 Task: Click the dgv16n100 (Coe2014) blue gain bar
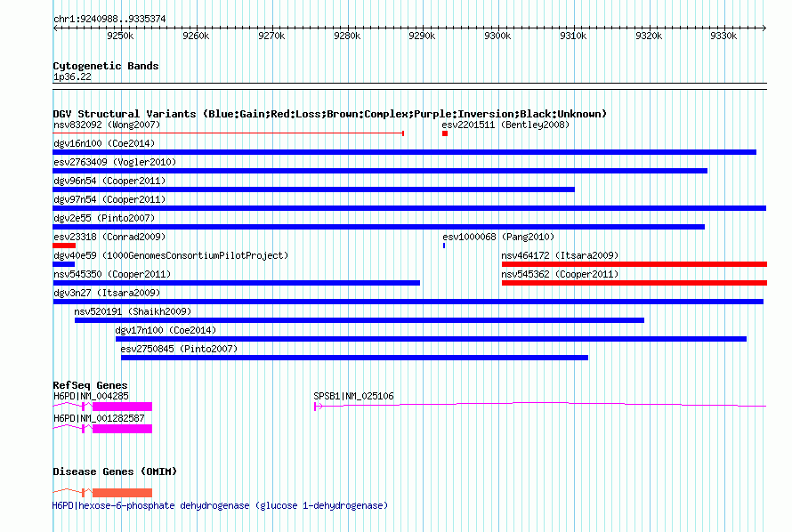click(405, 152)
